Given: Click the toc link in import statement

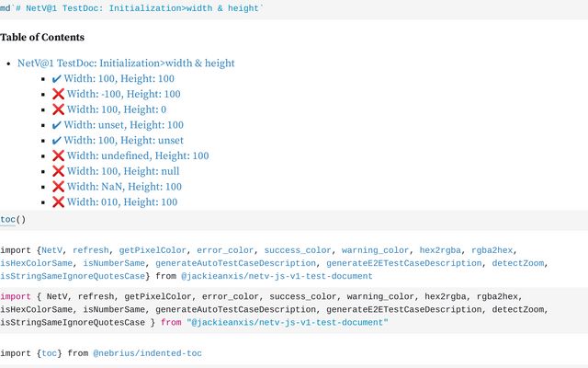Looking at the screenshot, I should tap(49, 353).
